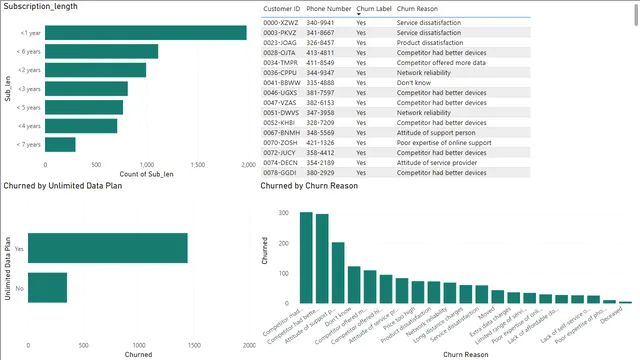
Task: Click 'Deceased' label on churn reason axis
Action: click(611, 315)
